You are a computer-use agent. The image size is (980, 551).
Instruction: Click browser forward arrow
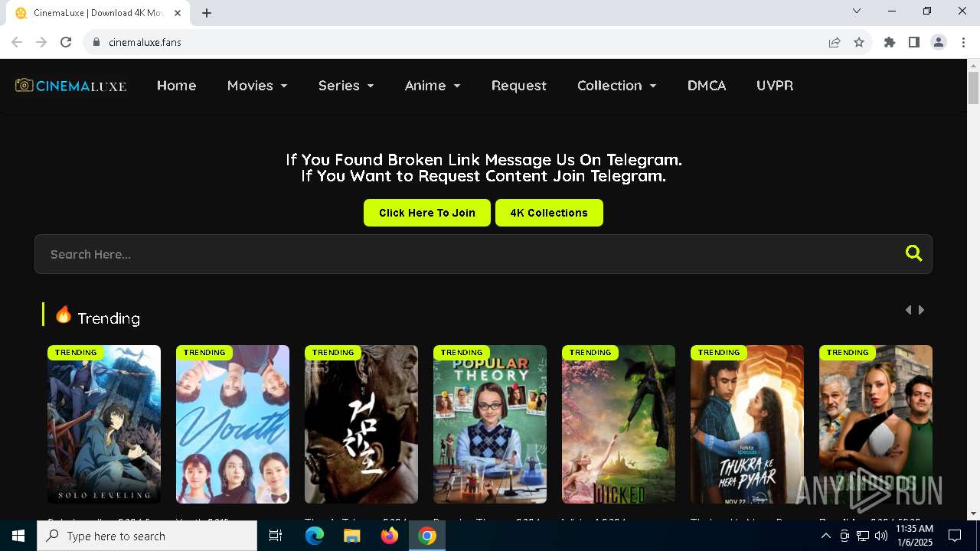(41, 42)
